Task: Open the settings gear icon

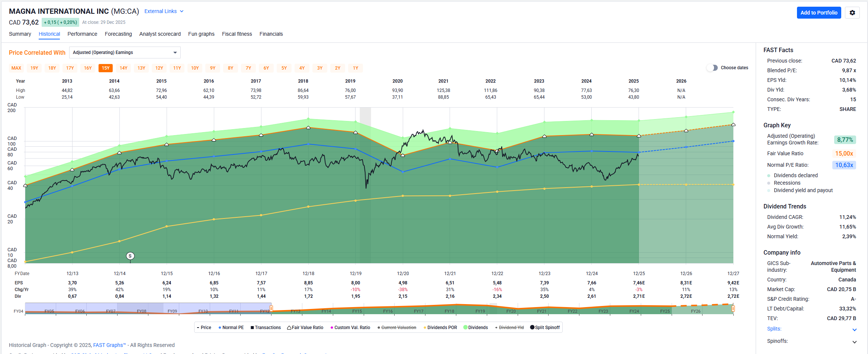Action: 852,13
